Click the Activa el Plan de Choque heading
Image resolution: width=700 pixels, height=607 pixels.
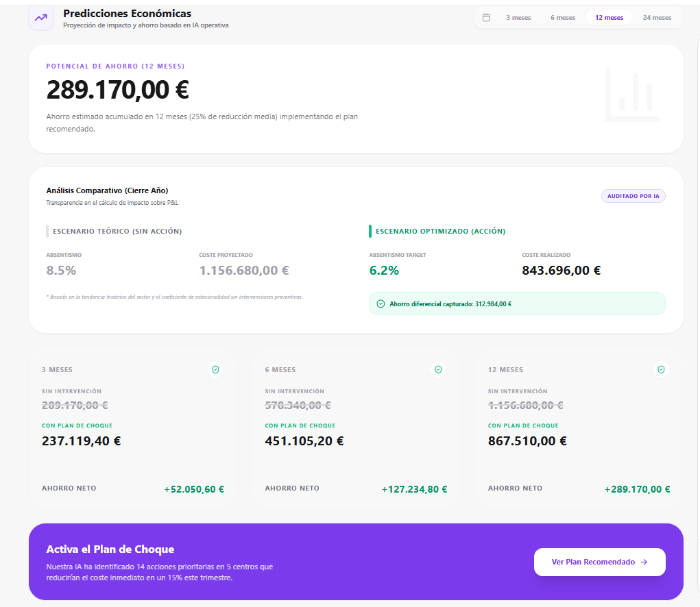110,549
